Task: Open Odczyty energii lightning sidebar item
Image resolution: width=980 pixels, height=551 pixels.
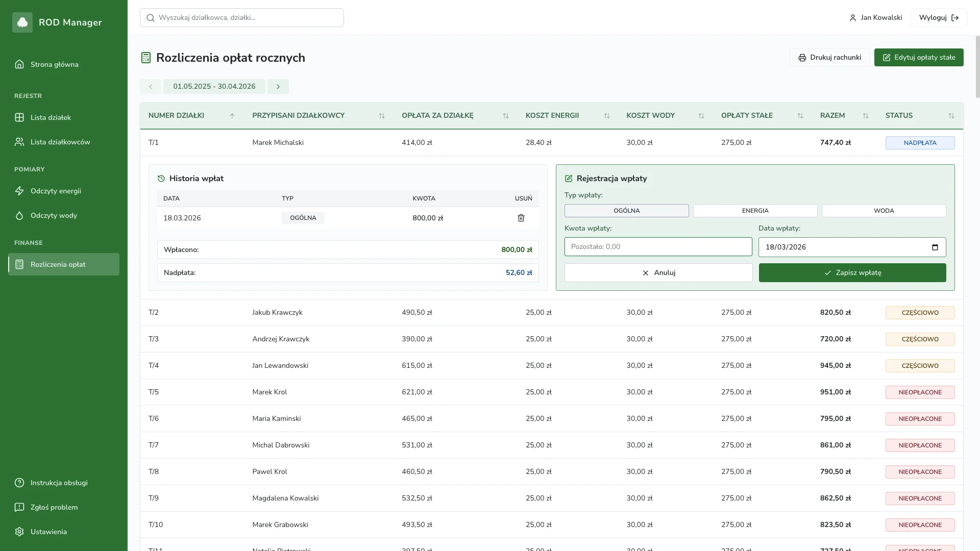Action: point(56,191)
